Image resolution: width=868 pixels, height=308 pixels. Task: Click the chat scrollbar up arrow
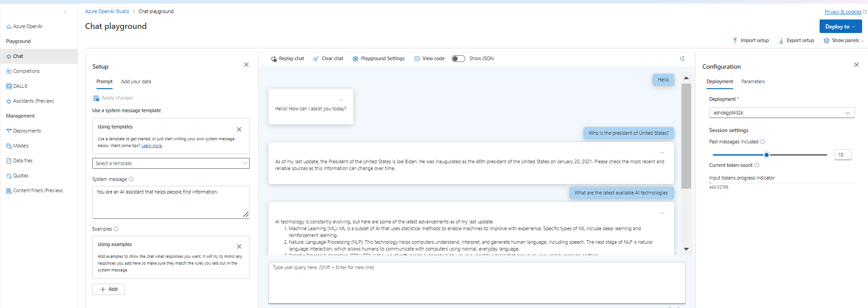[686, 78]
